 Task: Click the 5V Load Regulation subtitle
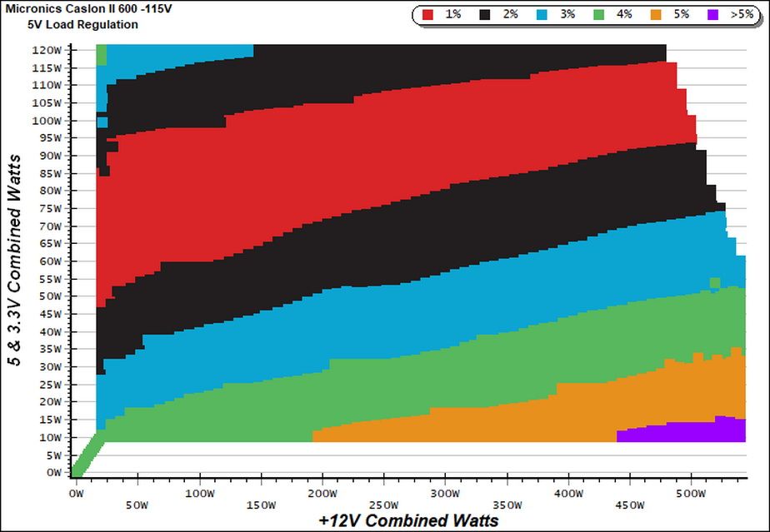[83, 24]
